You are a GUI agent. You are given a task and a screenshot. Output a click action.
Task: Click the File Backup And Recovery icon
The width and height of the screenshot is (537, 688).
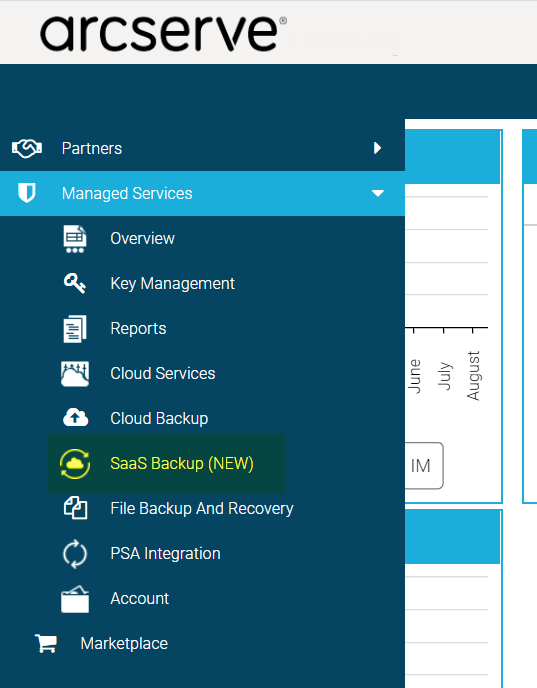pyautogui.click(x=75, y=508)
